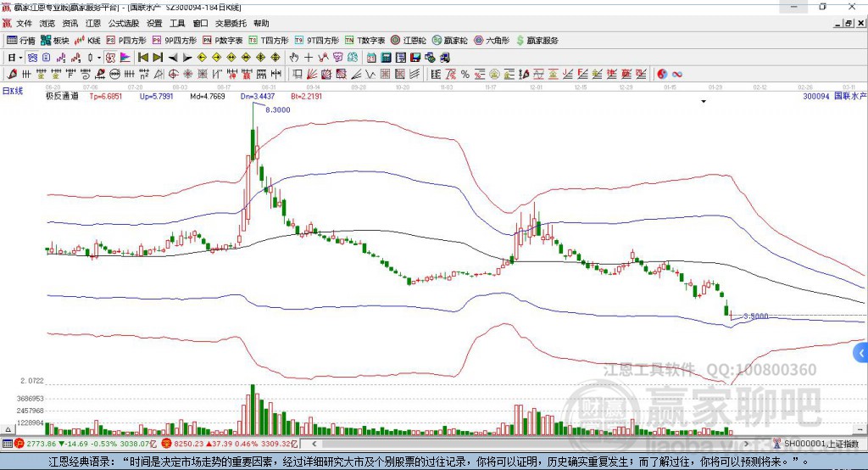Click the first toolbar icon beside 日 dropdown
Screen dimensions: 868x470
tap(33, 58)
